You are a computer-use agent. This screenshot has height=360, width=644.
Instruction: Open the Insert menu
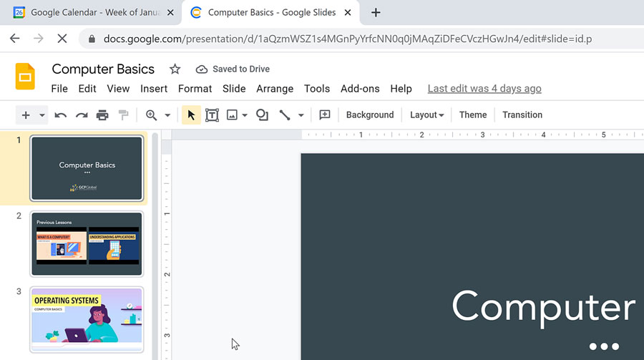(x=154, y=89)
